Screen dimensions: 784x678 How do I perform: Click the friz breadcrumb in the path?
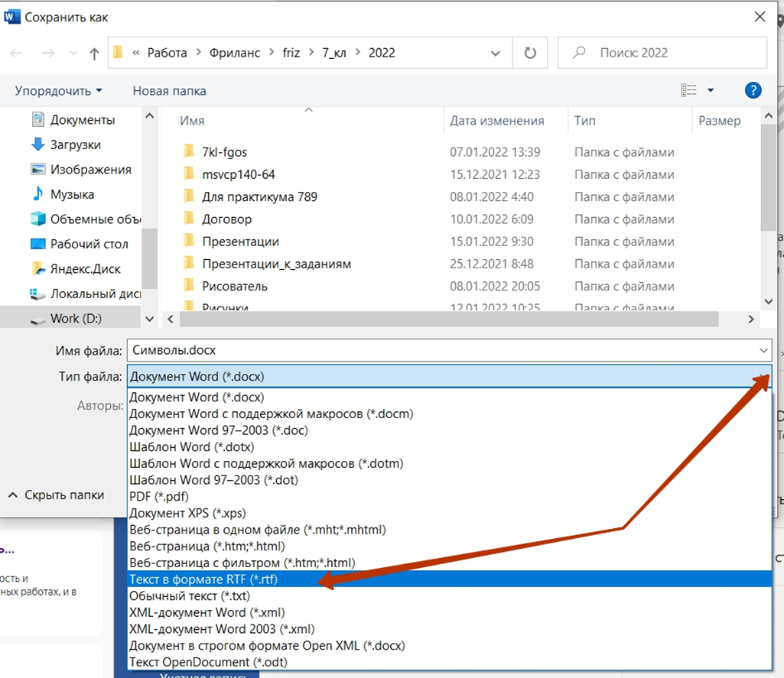[x=291, y=53]
